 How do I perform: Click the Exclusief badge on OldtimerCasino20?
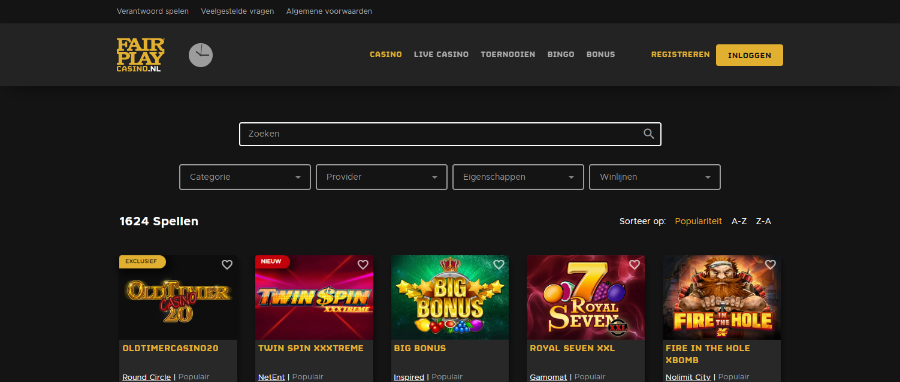(x=142, y=262)
